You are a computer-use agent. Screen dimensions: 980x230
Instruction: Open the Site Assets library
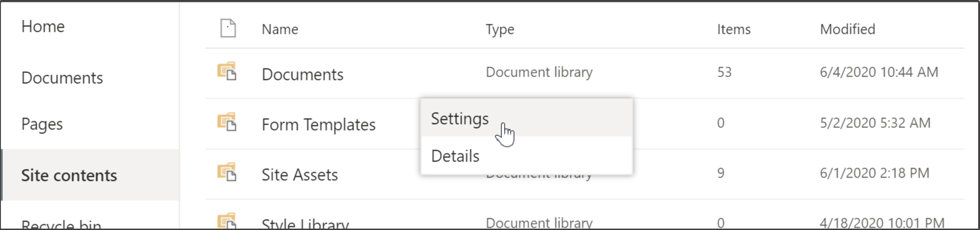point(300,175)
